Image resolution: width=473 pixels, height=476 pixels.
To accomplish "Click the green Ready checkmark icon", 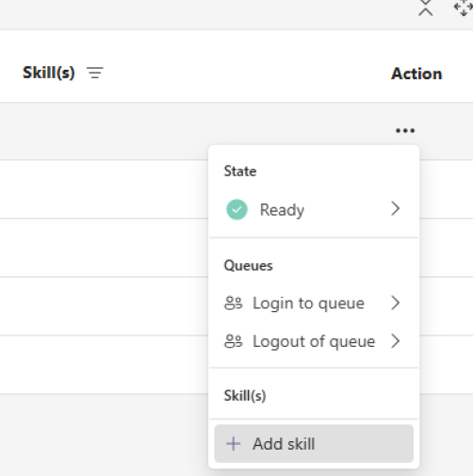I will point(236,209).
